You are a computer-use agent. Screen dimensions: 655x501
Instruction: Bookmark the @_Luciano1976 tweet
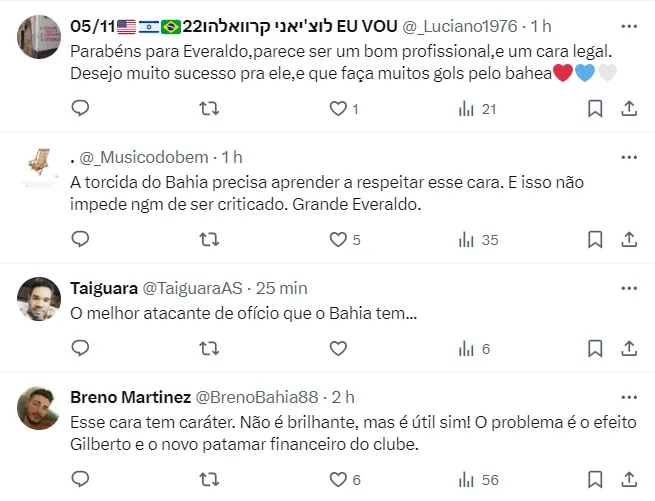595,109
